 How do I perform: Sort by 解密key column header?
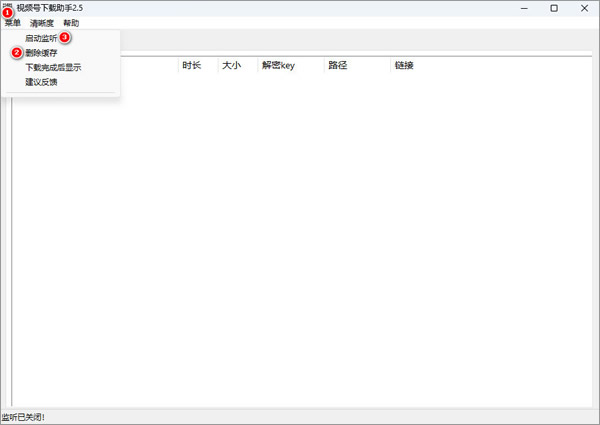click(291, 65)
